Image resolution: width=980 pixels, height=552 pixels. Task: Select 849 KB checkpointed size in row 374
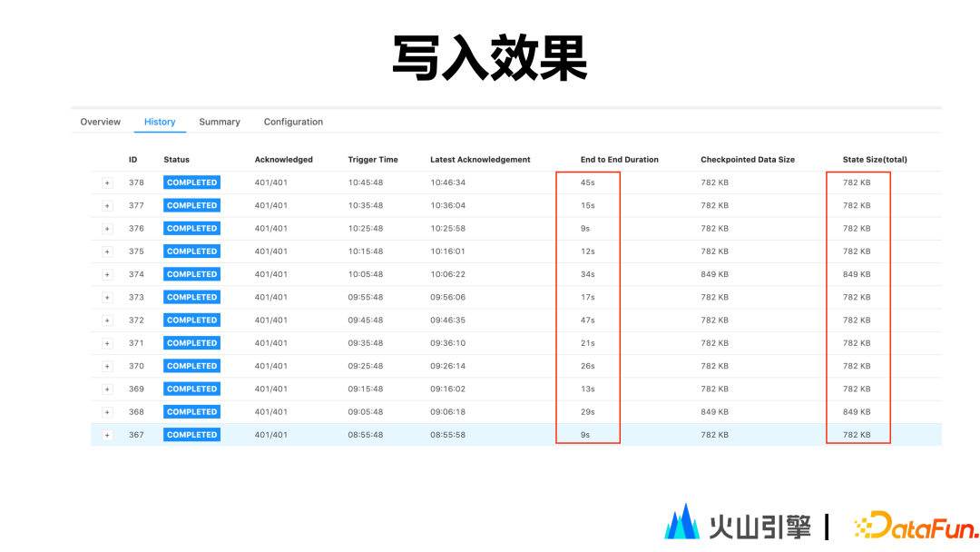tap(714, 274)
